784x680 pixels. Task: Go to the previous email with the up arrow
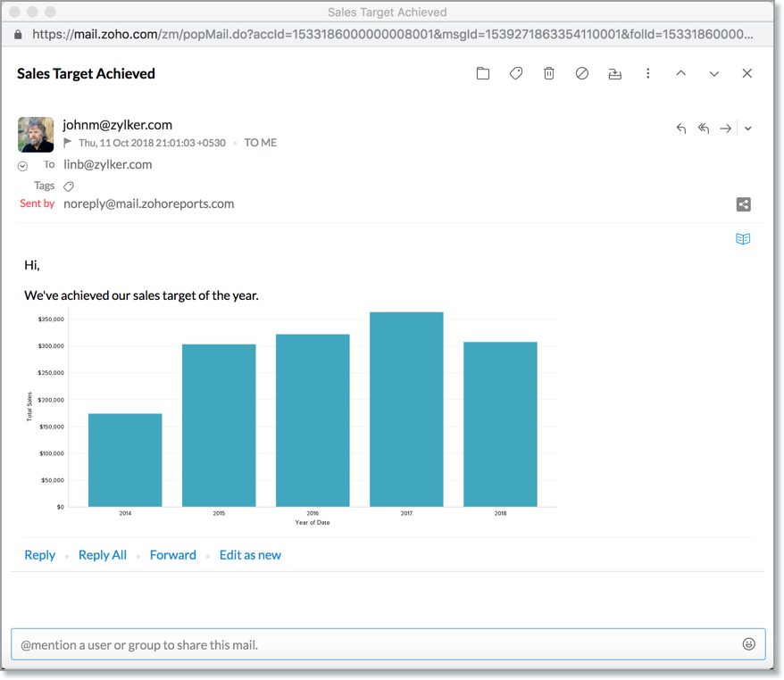pos(681,74)
